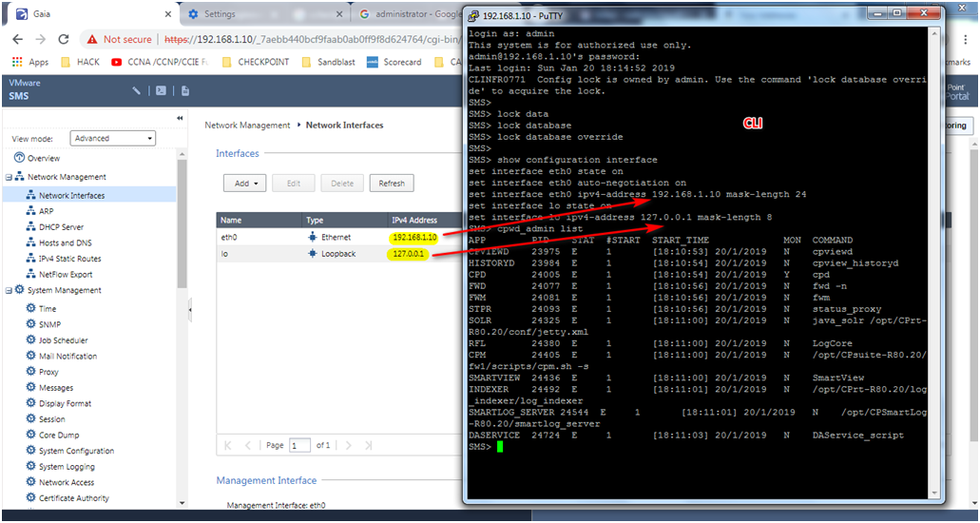This screenshot has height=523, width=980.
Task: Open the Sandblast bookmark folder
Action: tap(330, 62)
